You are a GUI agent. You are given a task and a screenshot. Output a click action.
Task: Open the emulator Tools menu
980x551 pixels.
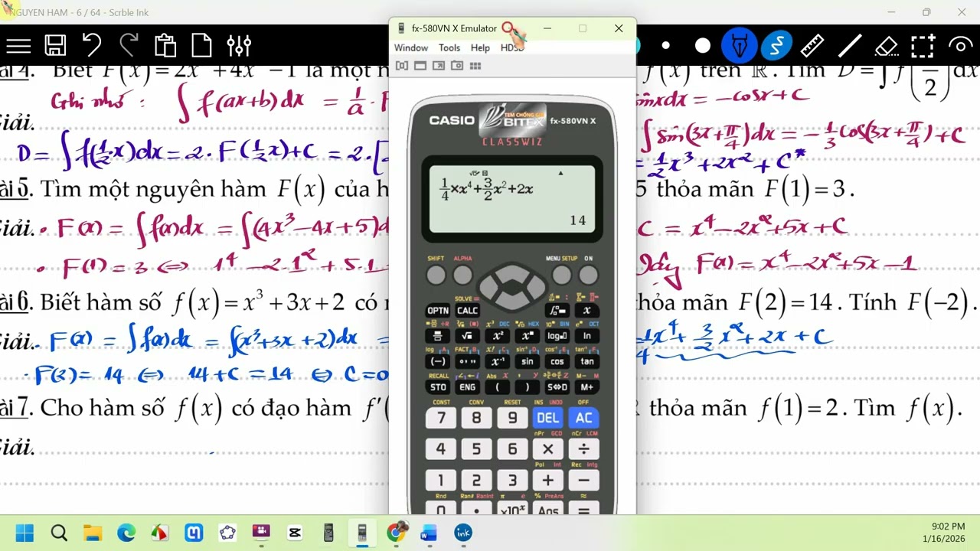(x=449, y=47)
